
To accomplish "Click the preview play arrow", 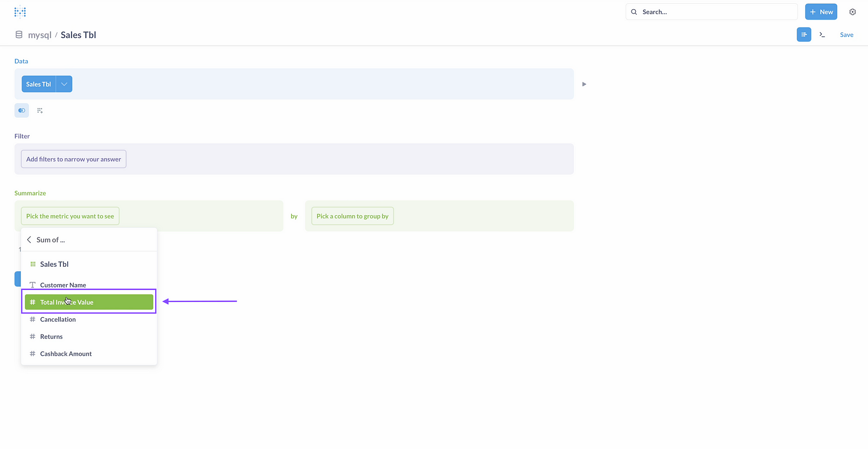I will point(584,84).
